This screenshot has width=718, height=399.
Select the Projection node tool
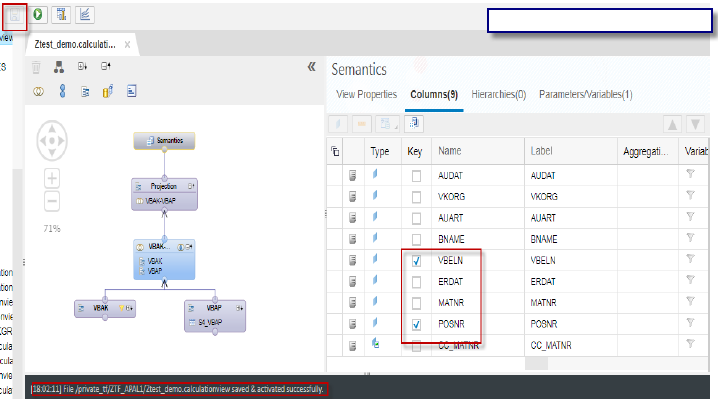(85, 92)
